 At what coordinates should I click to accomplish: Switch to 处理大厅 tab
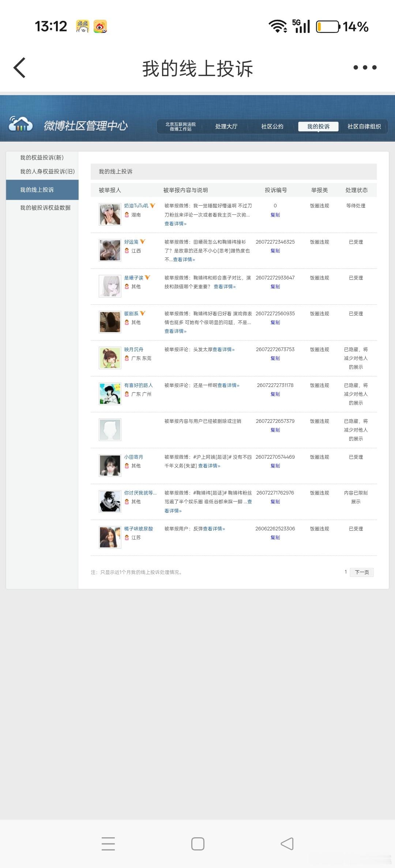tap(226, 126)
